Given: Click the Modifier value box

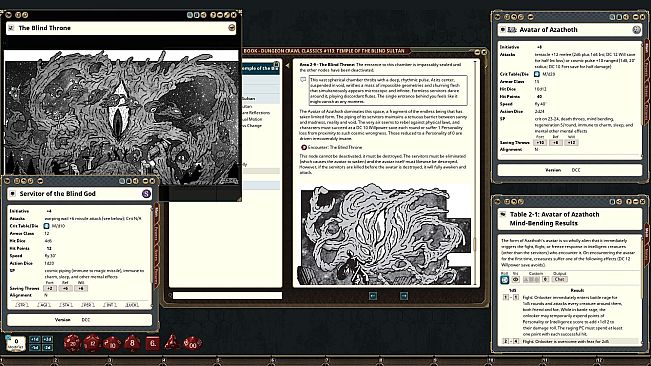Looking at the screenshot, I should pyautogui.click(x=16, y=343).
